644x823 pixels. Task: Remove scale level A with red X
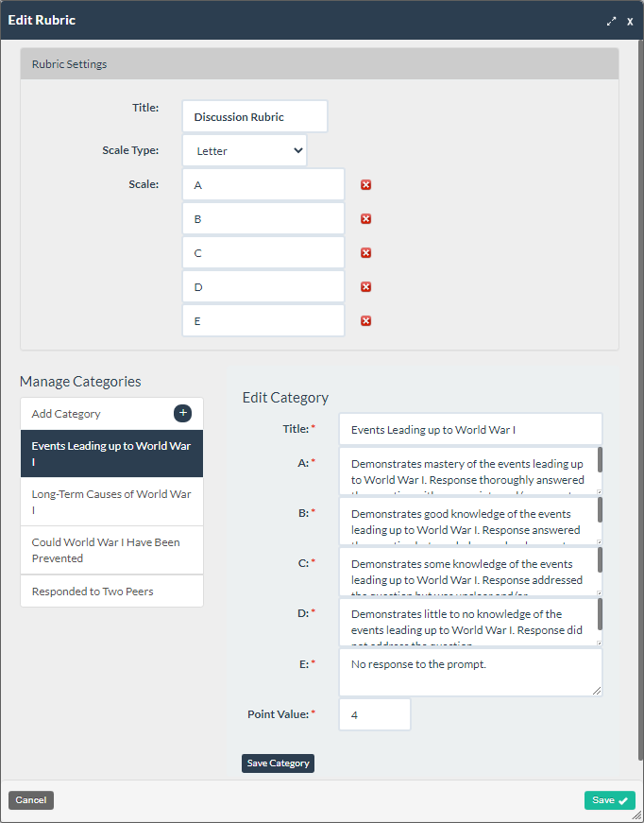(366, 185)
